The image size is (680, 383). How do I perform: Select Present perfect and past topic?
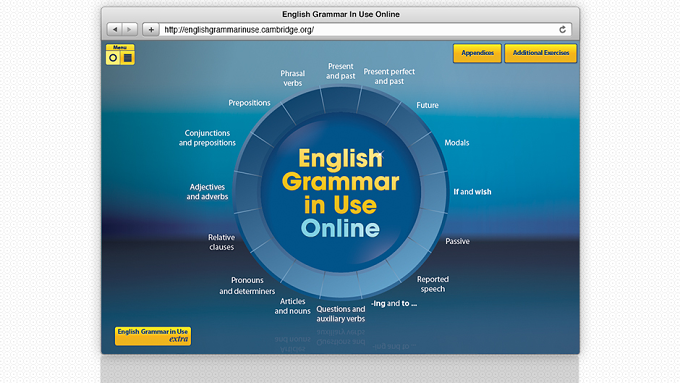pyautogui.click(x=389, y=76)
